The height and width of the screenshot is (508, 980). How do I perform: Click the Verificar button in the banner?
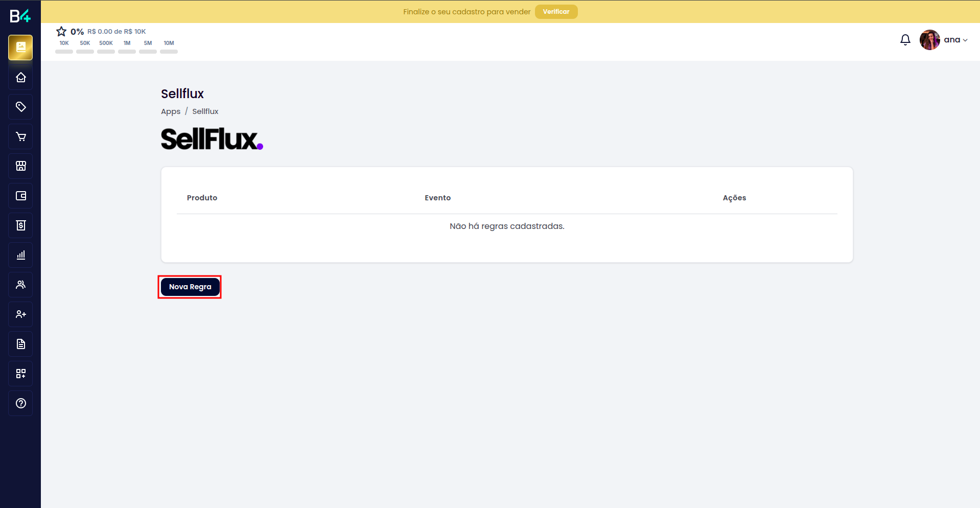[x=556, y=12]
